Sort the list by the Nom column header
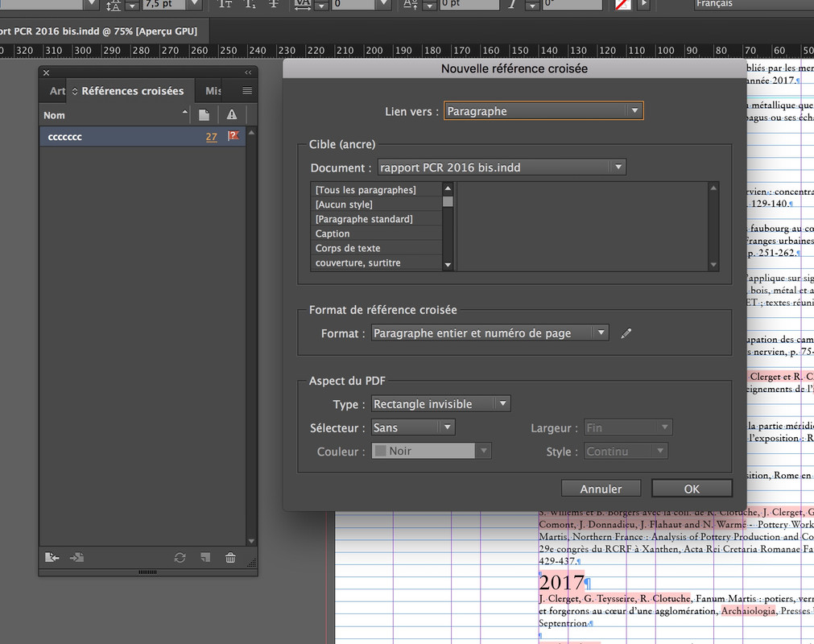 [114, 115]
